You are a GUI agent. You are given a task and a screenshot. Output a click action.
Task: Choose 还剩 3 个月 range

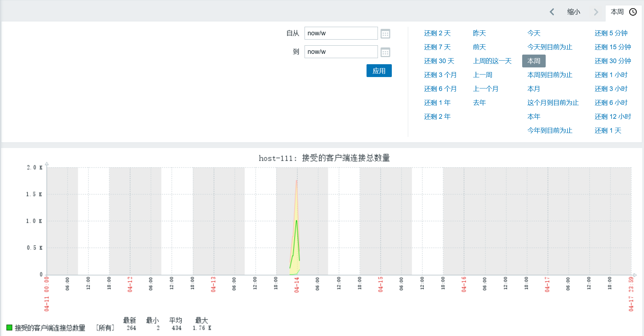[440, 75]
